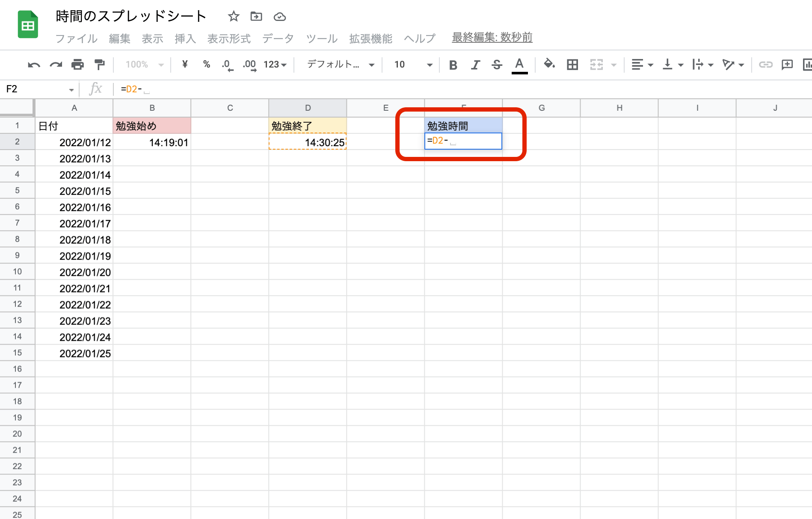Increase decimal places button
The image size is (812, 519).
pyautogui.click(x=249, y=65)
